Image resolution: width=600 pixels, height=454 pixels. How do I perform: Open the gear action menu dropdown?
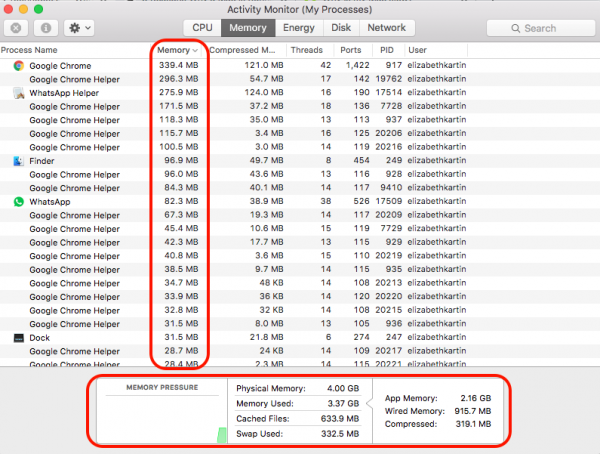pos(79,28)
